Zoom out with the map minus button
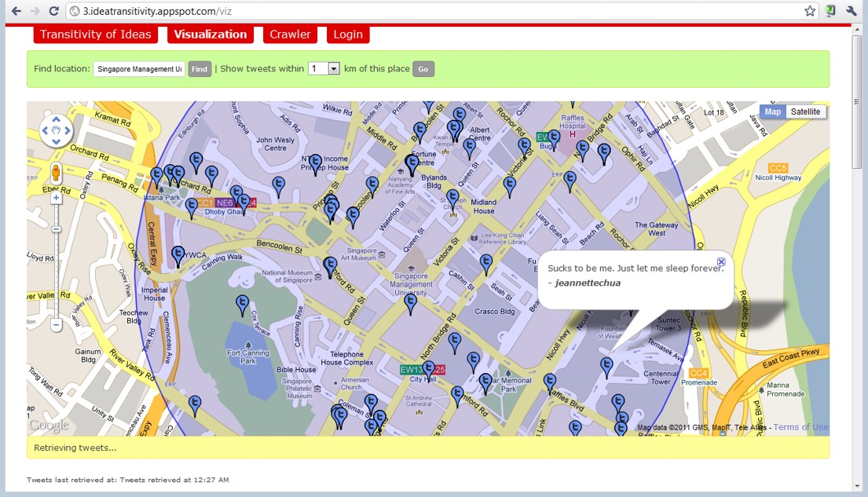The image size is (868, 497). pos(57,324)
